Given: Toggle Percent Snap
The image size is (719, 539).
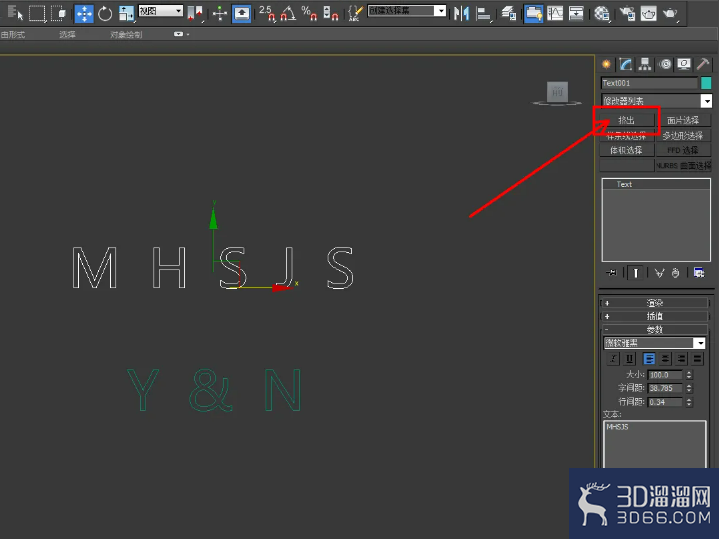Looking at the screenshot, I should pyautogui.click(x=309, y=13).
